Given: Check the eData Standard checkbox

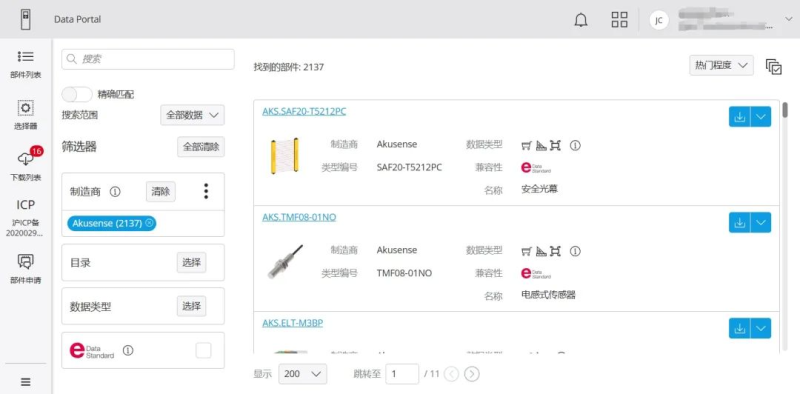Looking at the screenshot, I should pyautogui.click(x=203, y=351).
